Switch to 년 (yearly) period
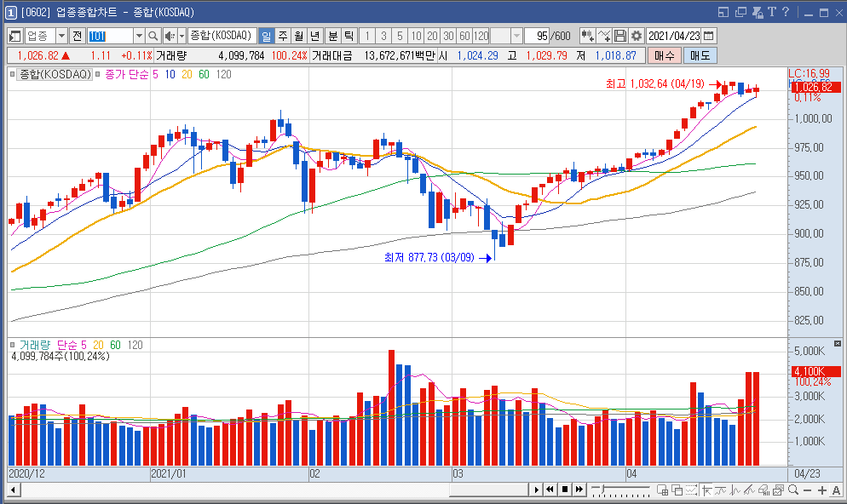 click(315, 36)
